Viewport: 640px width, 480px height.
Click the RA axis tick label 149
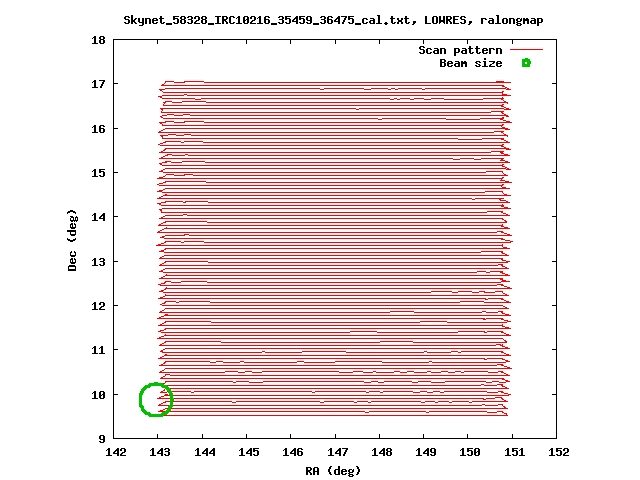point(426,452)
